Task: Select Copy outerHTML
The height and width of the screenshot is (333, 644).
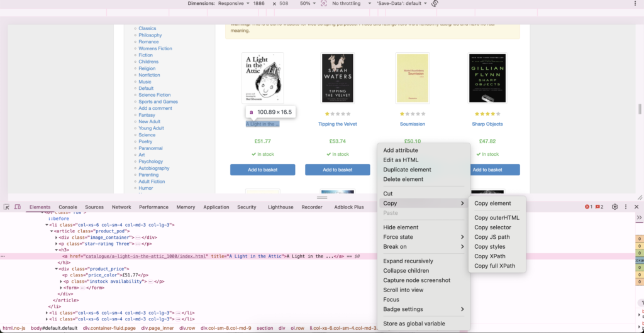Action: pyautogui.click(x=497, y=218)
